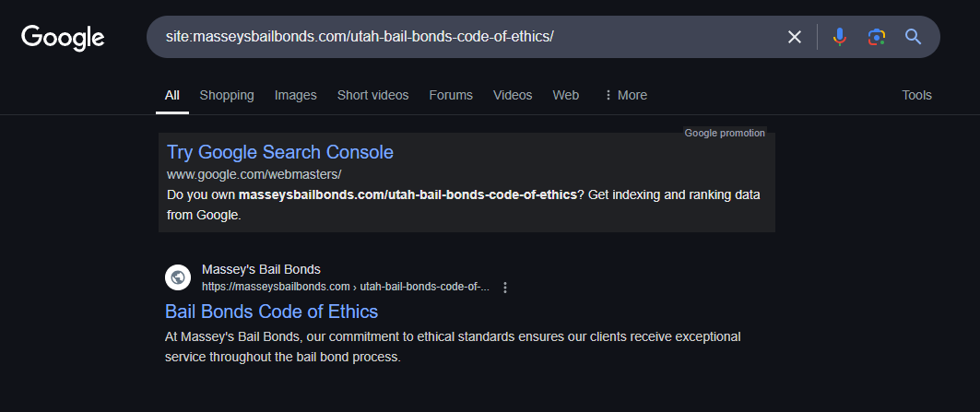Switch to the Web tab
This screenshot has height=412, width=980.
tap(566, 96)
